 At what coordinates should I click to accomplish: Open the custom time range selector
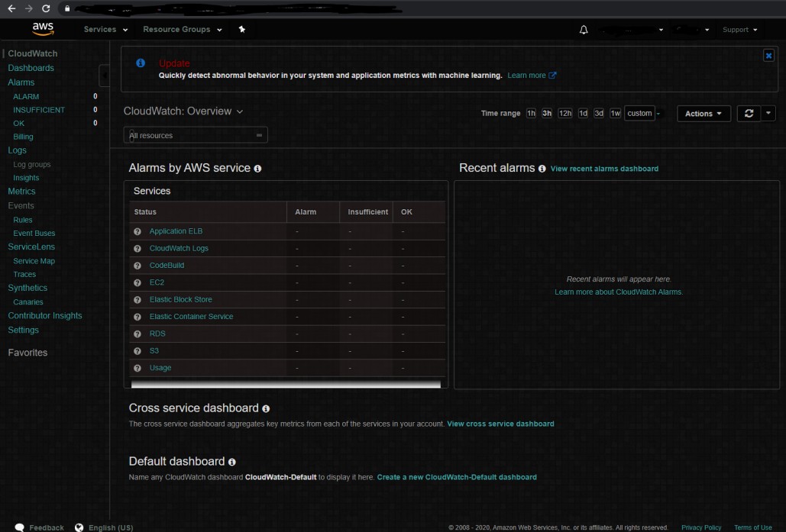(639, 113)
